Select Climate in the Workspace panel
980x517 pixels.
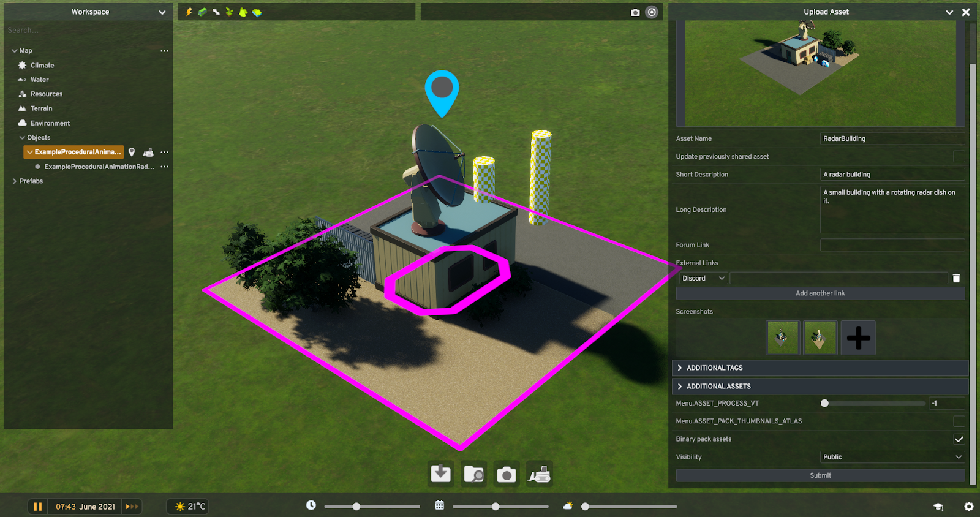tap(42, 66)
